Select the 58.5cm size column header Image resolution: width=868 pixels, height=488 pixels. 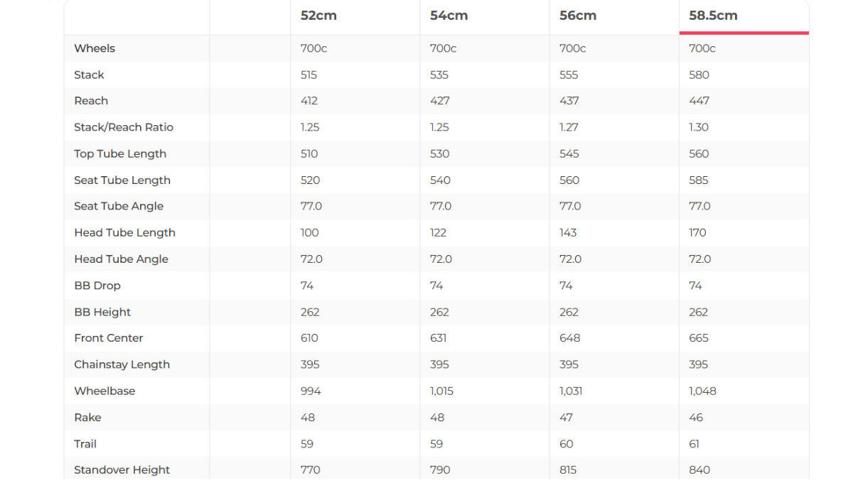(713, 16)
